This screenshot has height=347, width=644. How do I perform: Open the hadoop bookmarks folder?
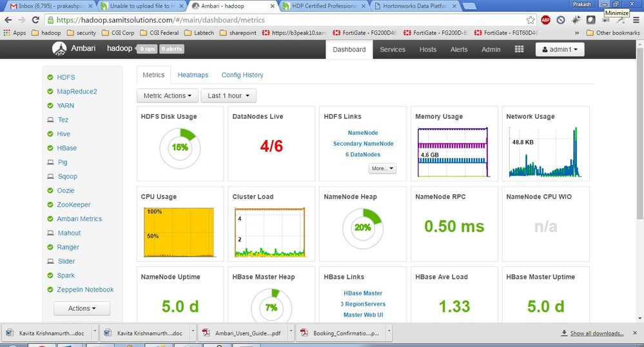point(46,32)
